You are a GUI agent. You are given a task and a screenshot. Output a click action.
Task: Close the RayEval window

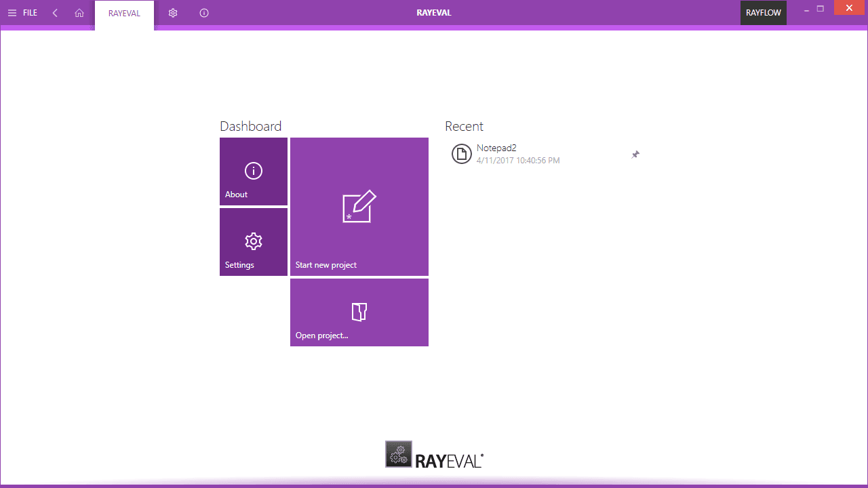849,8
